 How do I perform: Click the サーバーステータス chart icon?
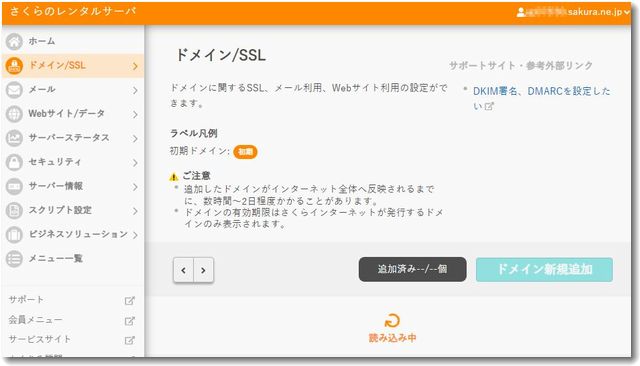tap(14, 138)
